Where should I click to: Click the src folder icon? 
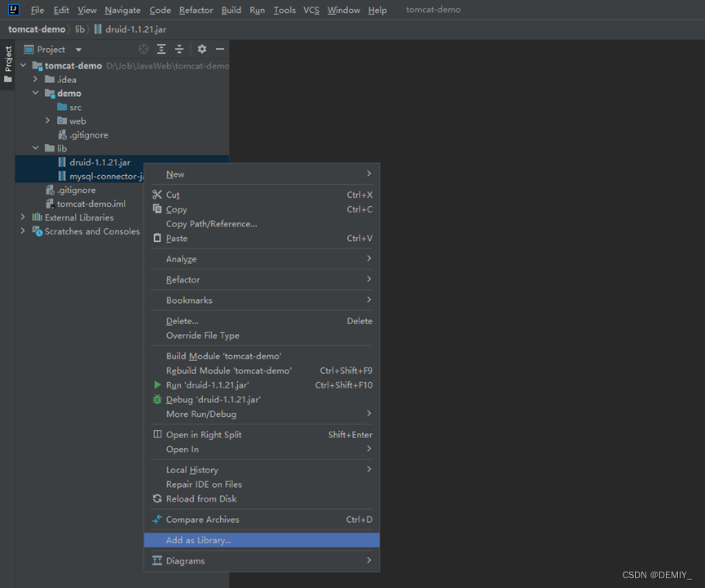click(x=62, y=107)
